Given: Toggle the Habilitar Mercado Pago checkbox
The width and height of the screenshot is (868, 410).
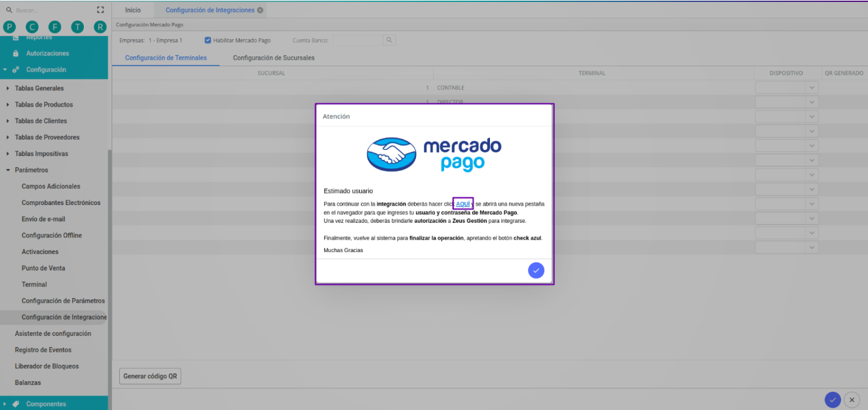Looking at the screenshot, I should [x=208, y=41].
